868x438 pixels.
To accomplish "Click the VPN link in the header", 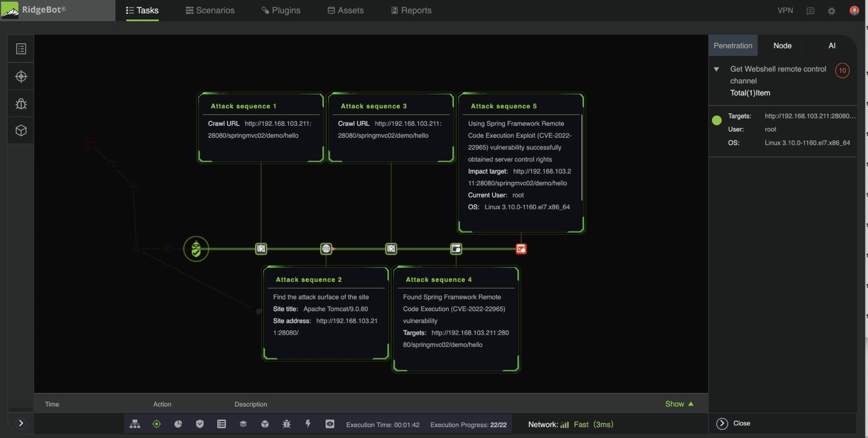I will point(785,10).
